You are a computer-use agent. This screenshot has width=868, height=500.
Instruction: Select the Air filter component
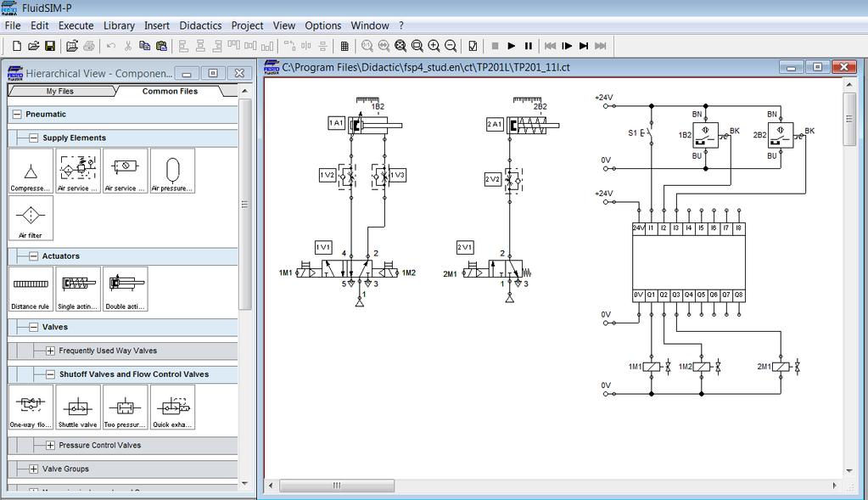point(31,218)
